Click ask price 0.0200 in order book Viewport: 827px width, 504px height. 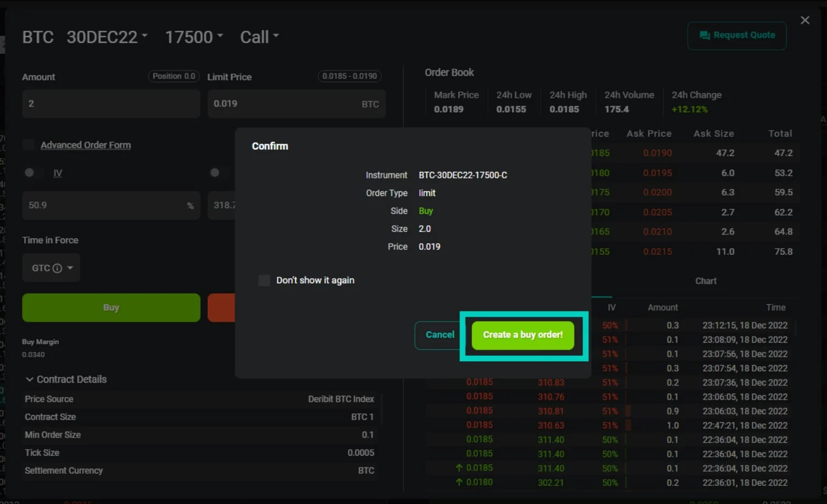657,193
